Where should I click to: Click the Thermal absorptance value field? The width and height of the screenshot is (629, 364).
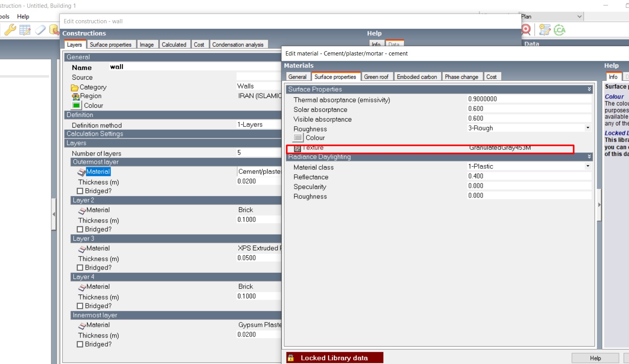(530, 99)
